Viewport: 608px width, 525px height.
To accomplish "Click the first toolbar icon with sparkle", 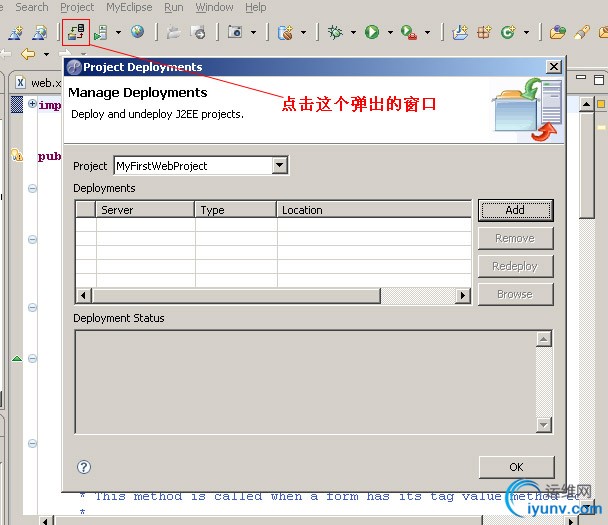I will (16, 33).
